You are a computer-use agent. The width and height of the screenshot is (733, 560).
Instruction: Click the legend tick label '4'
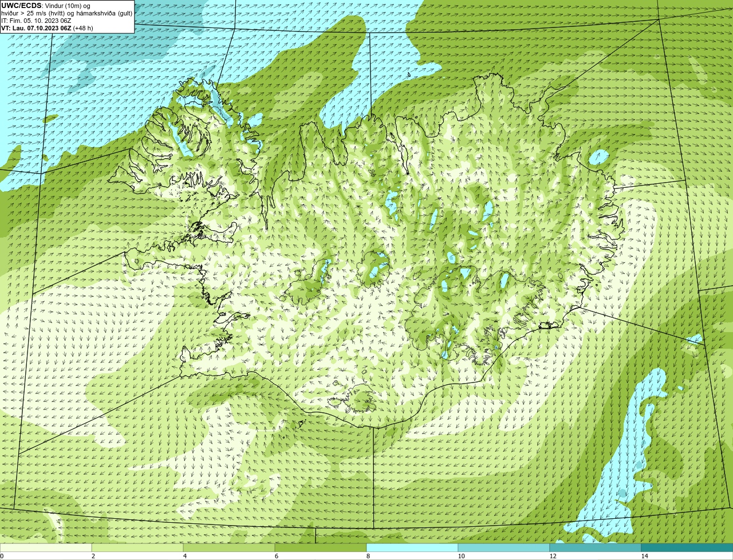[184, 556]
